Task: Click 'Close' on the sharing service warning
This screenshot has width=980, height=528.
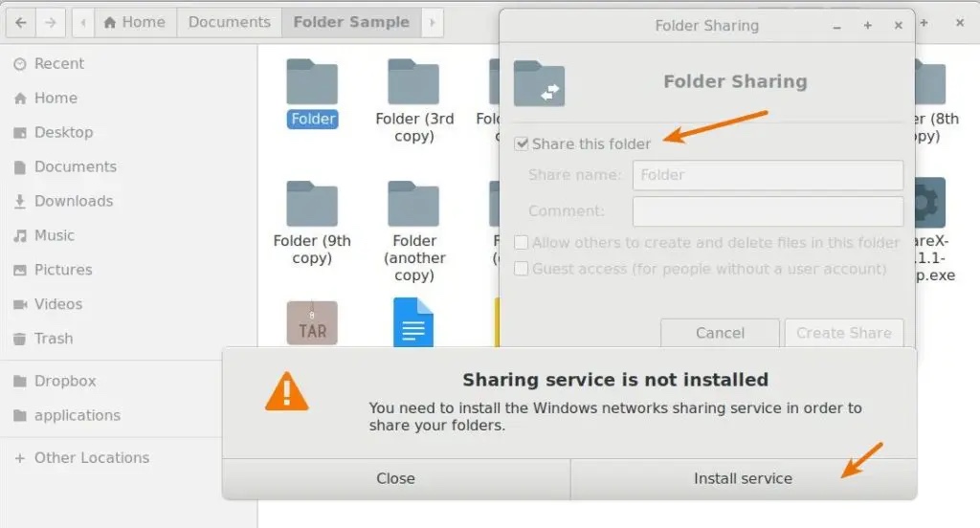Action: coord(395,478)
